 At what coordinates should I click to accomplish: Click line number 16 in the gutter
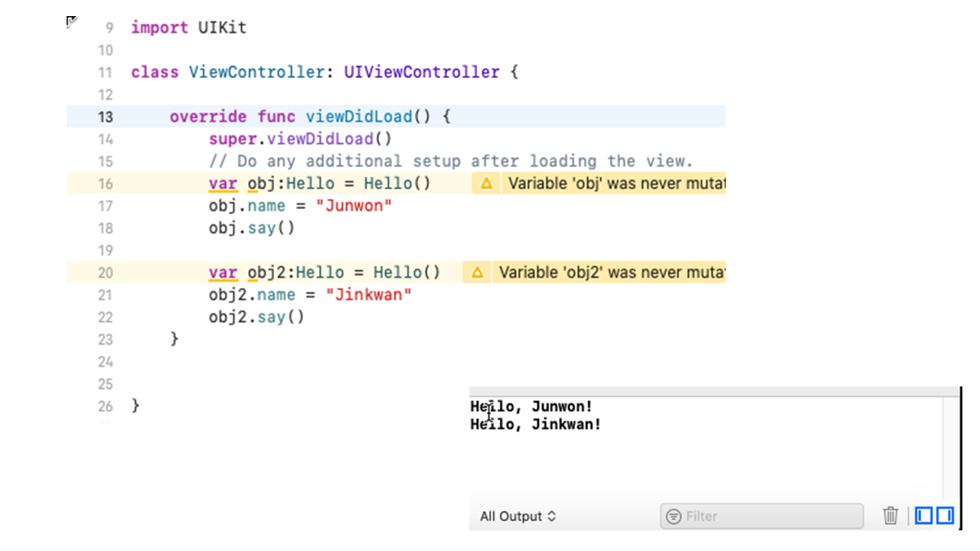(105, 184)
